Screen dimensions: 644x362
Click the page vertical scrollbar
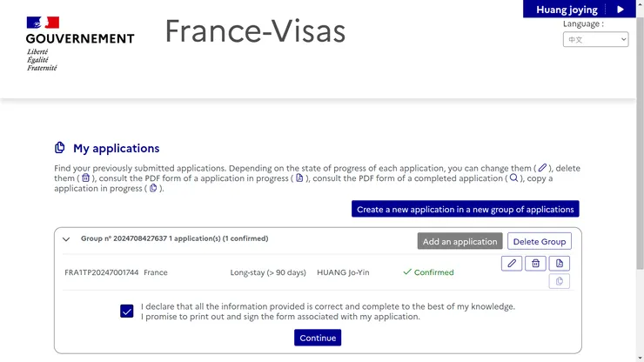640,174
